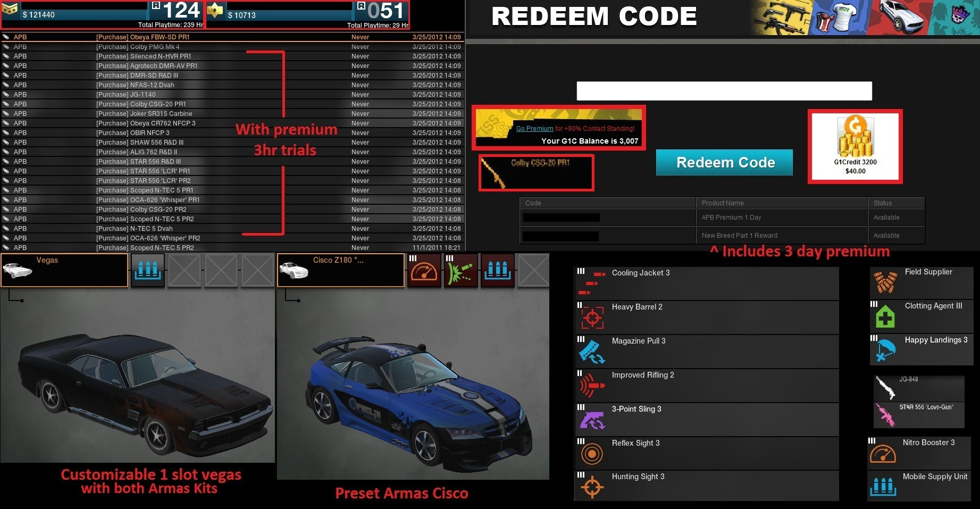Select the DMR-SD R&D III mail row
This screenshot has height=509, width=980.
(232, 75)
